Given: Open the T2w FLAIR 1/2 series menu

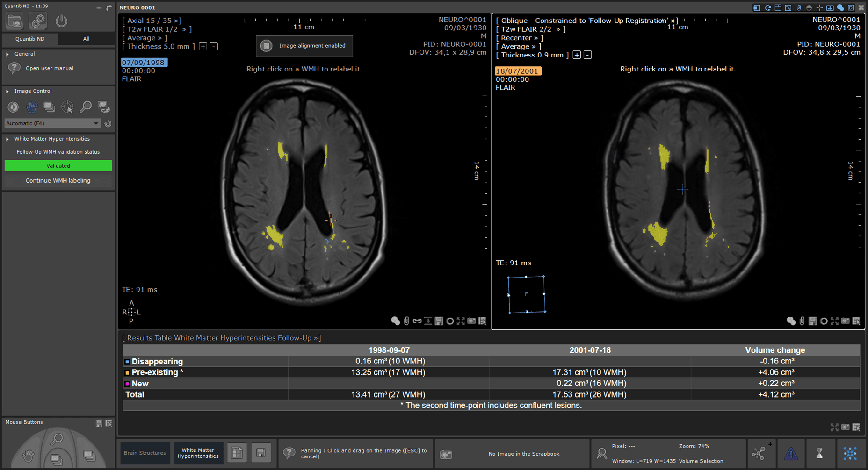Looking at the screenshot, I should 157,29.
